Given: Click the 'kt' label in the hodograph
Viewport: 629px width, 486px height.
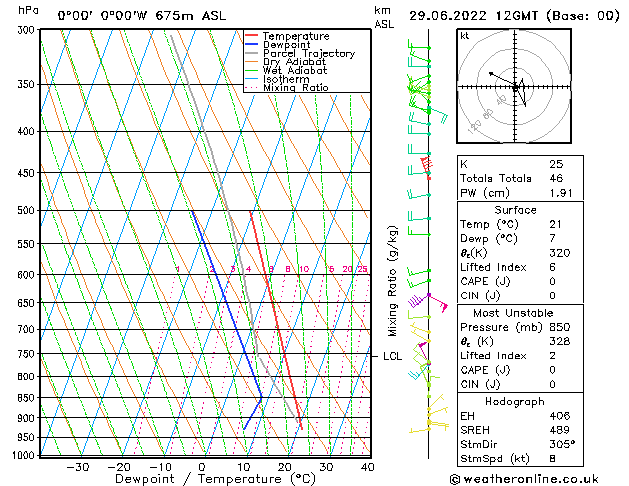Looking at the screenshot, I should tap(465, 36).
